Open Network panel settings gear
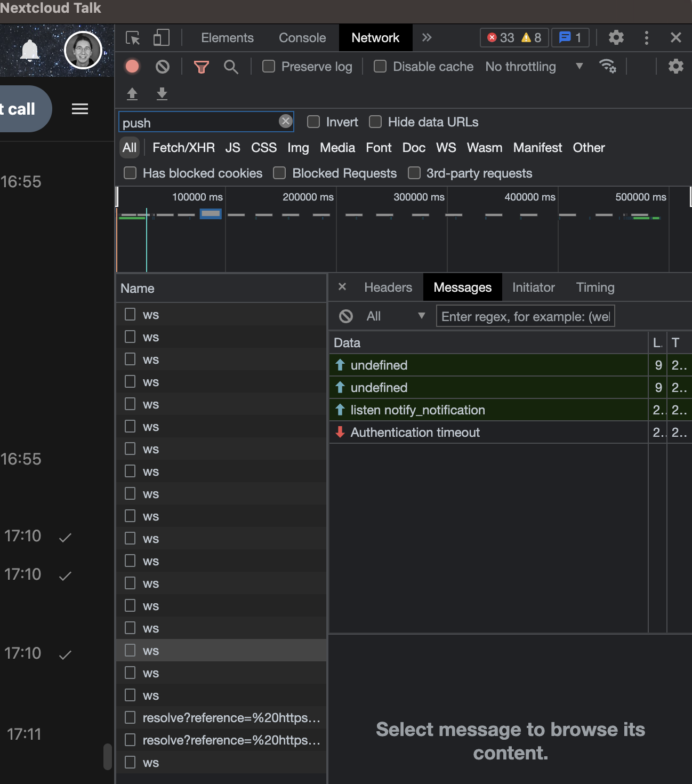Viewport: 692px width, 784px height. point(676,66)
